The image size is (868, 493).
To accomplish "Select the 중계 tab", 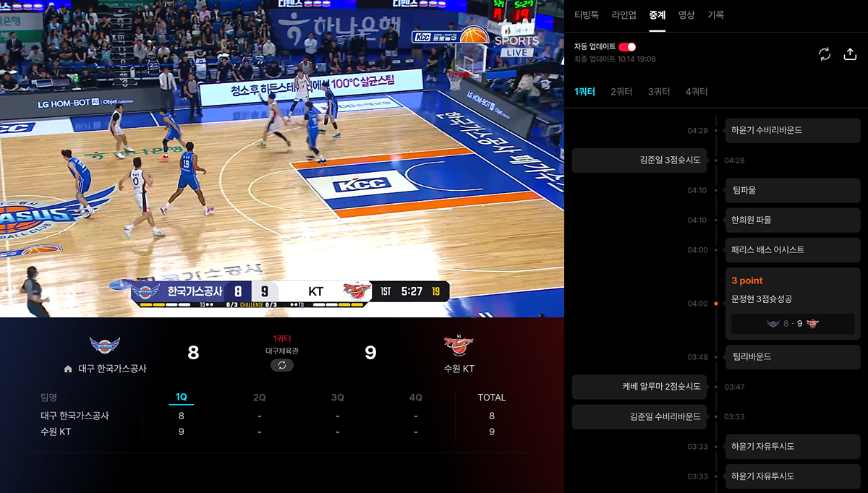I will 658,14.
